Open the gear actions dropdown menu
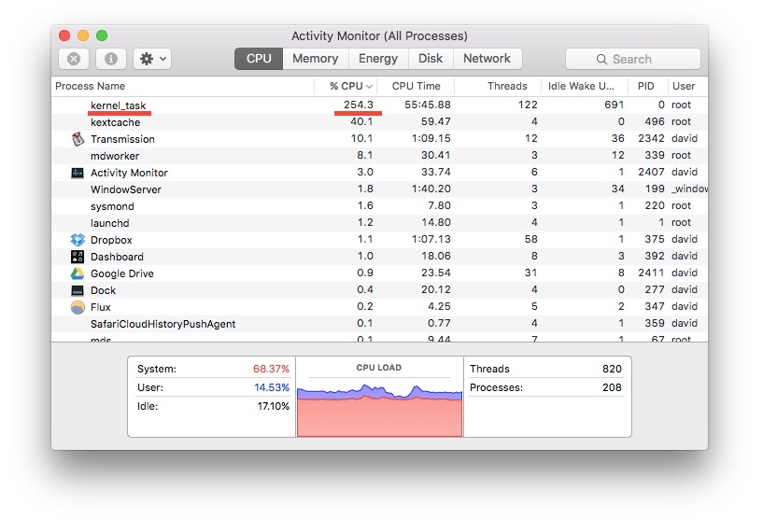The height and width of the screenshot is (532, 763). [x=152, y=59]
